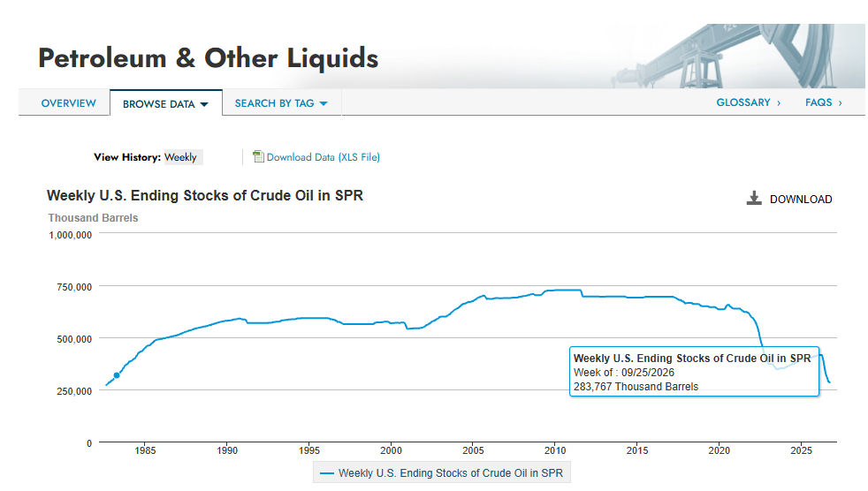Click the Petroleum & Other Liquids heading
Viewport: 868px width, 491px height.
coord(208,58)
